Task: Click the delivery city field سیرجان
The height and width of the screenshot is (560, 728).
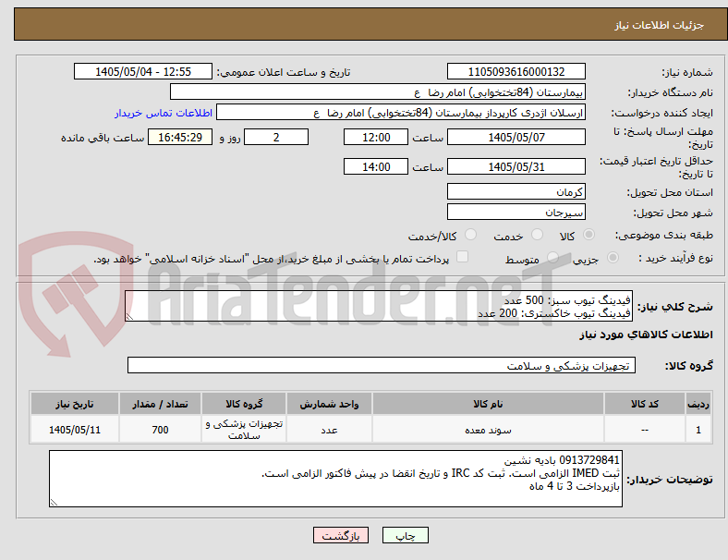Action: point(516,213)
